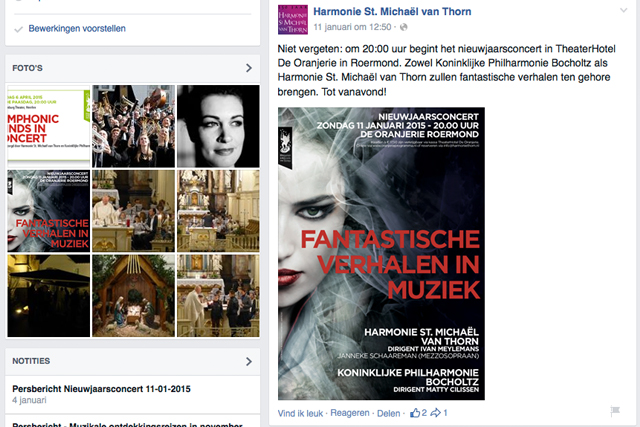Click the '11 januari om 12:50' timestamp
The image size is (640, 427).
pyautogui.click(x=352, y=27)
